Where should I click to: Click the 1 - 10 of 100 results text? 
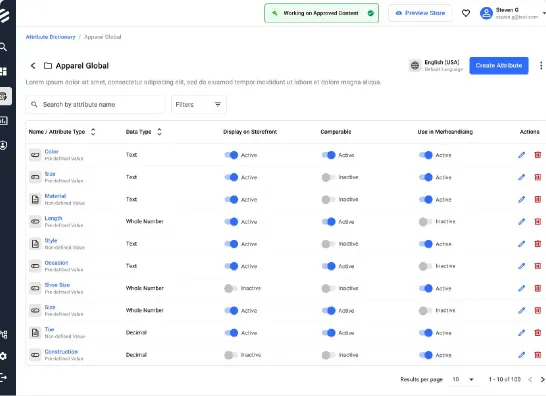pos(505,379)
